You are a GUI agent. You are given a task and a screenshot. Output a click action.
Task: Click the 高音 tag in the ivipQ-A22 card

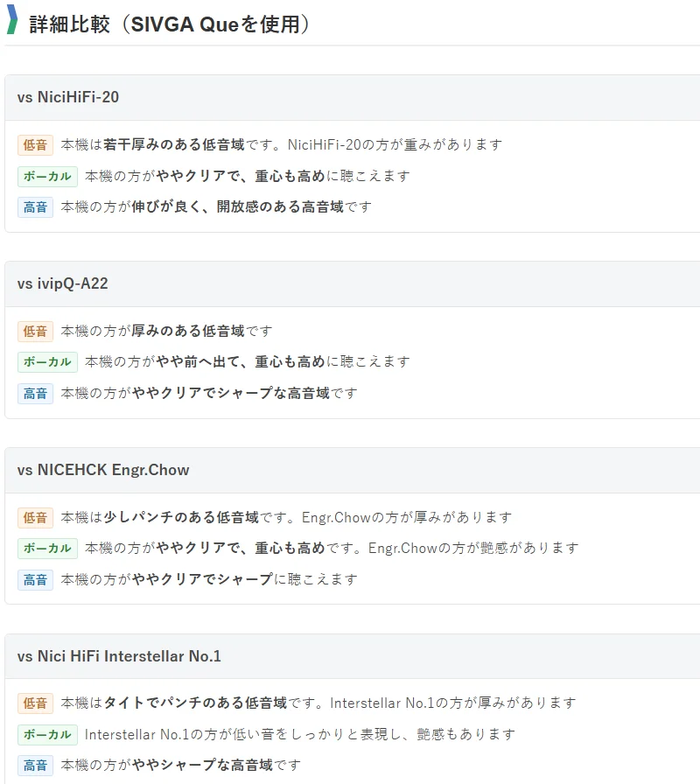[35, 394]
